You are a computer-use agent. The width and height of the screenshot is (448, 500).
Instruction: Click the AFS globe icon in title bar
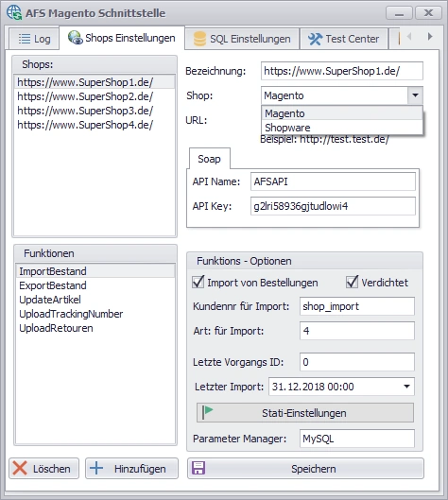14,12
